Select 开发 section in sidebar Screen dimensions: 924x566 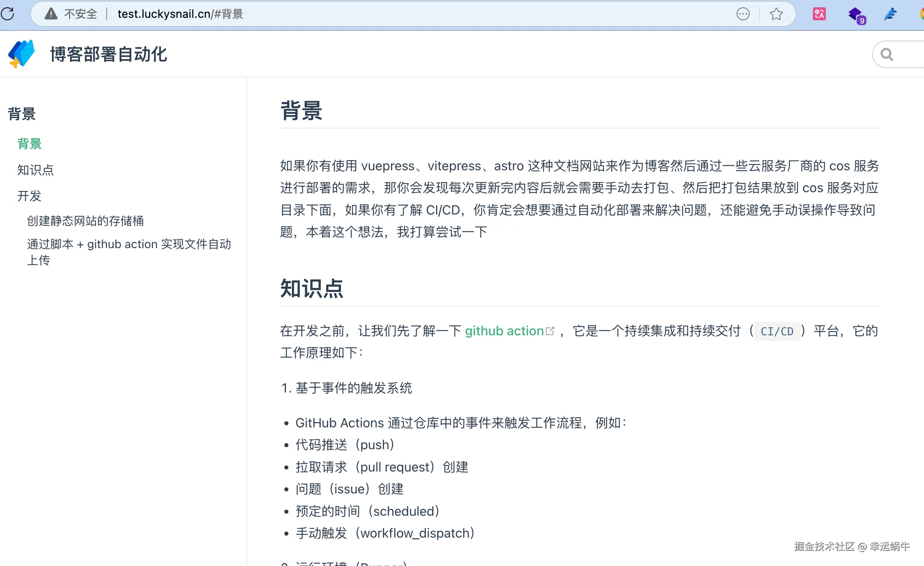[x=29, y=196]
